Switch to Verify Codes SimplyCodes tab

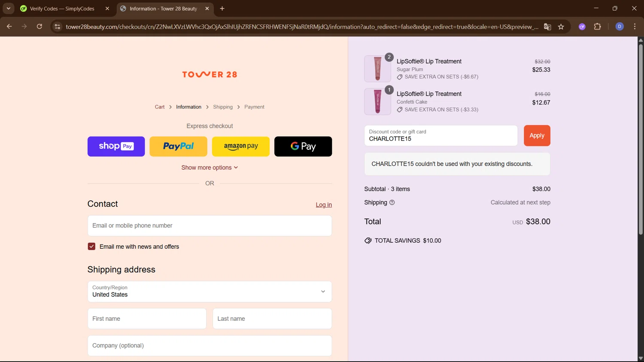tap(62, 9)
